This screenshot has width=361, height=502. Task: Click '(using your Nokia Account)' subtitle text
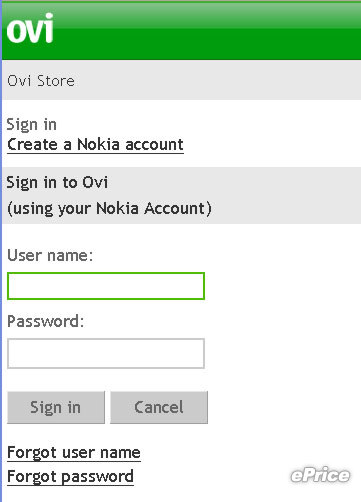109,209
